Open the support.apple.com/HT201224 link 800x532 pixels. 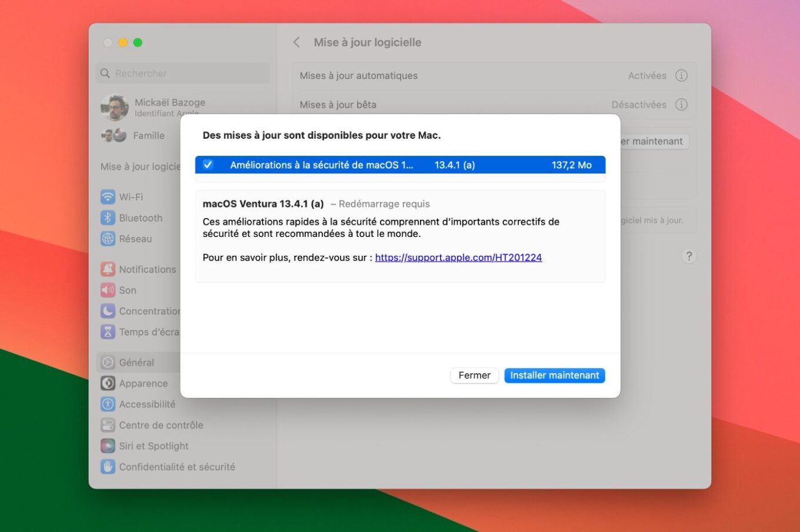coord(458,257)
